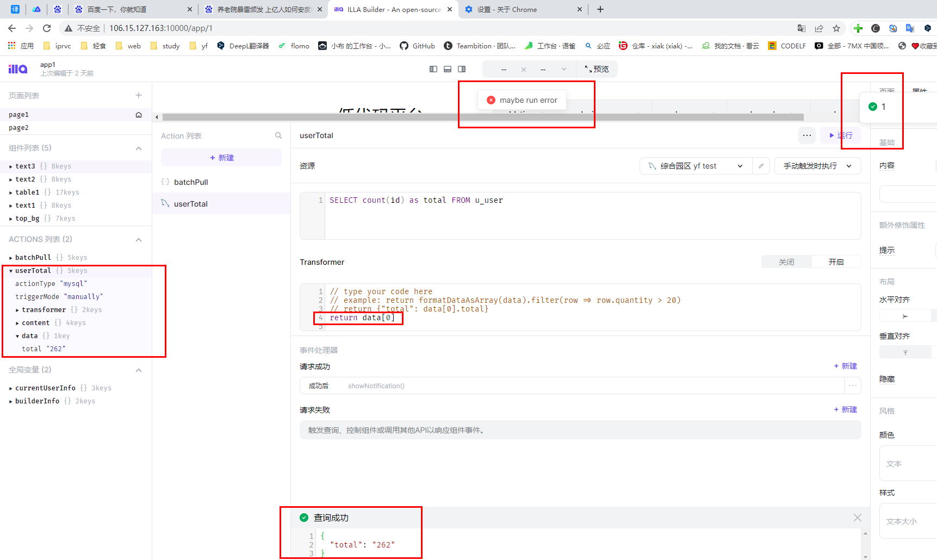
Task: Click the SQL query editor line
Action: [416, 200]
